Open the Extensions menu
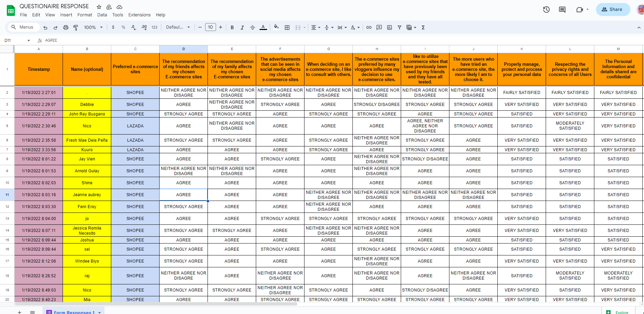644x314 pixels. point(139,15)
